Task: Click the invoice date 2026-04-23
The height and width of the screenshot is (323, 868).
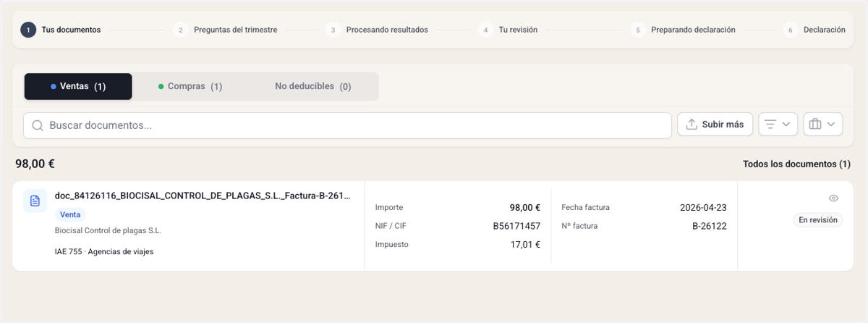Action: click(x=703, y=207)
